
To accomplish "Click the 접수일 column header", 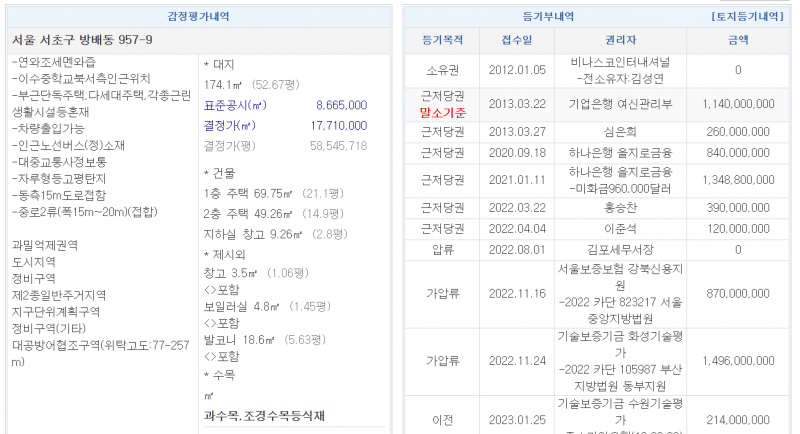I will point(517,40).
